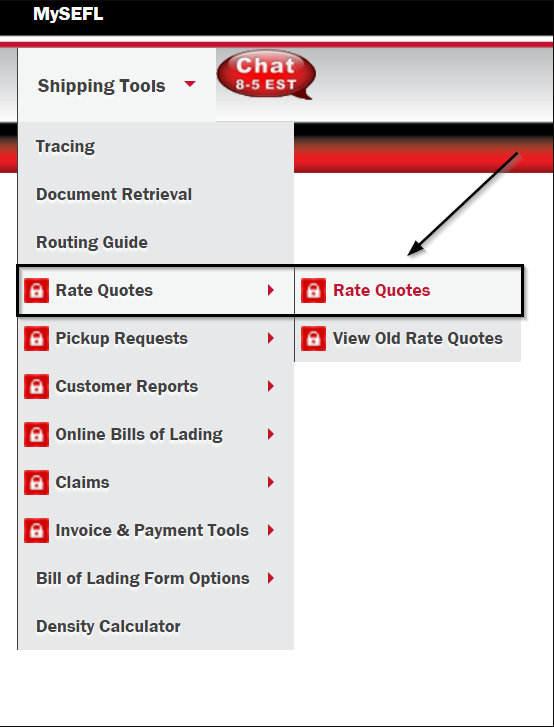The width and height of the screenshot is (554, 727).
Task: Click lock icon beside View Old Rate Quotes
Action: point(313,338)
